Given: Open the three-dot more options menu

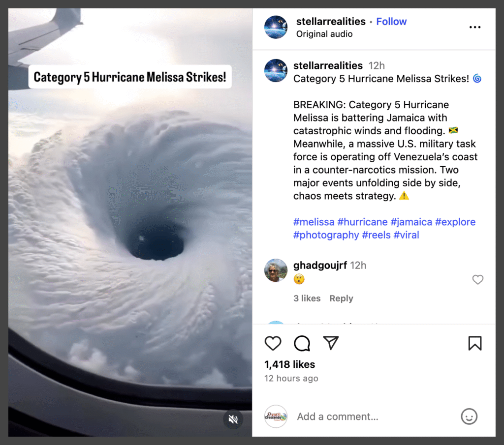Looking at the screenshot, I should coord(475,28).
